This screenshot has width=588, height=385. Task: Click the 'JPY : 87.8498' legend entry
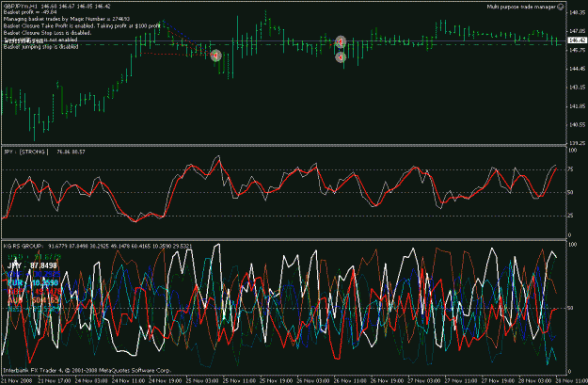pyautogui.click(x=32, y=265)
